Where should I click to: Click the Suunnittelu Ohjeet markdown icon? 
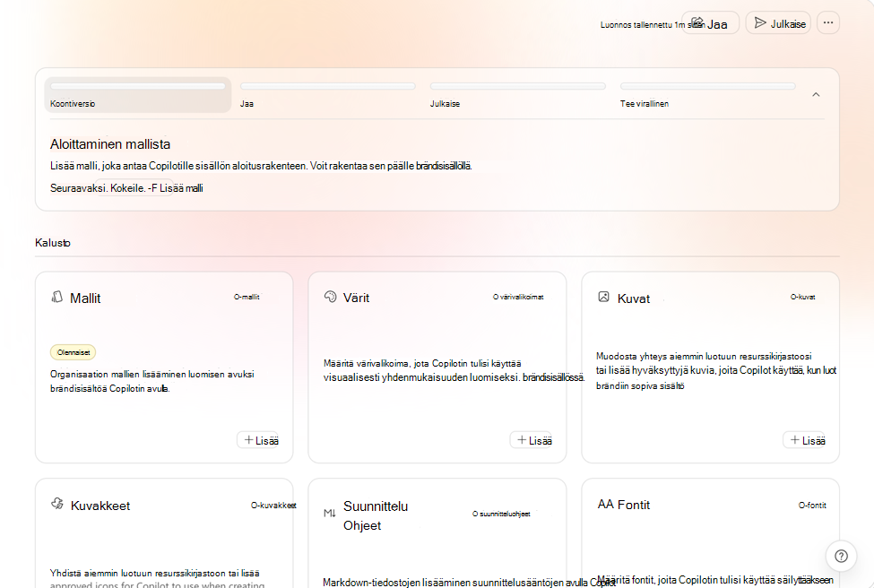point(329,514)
